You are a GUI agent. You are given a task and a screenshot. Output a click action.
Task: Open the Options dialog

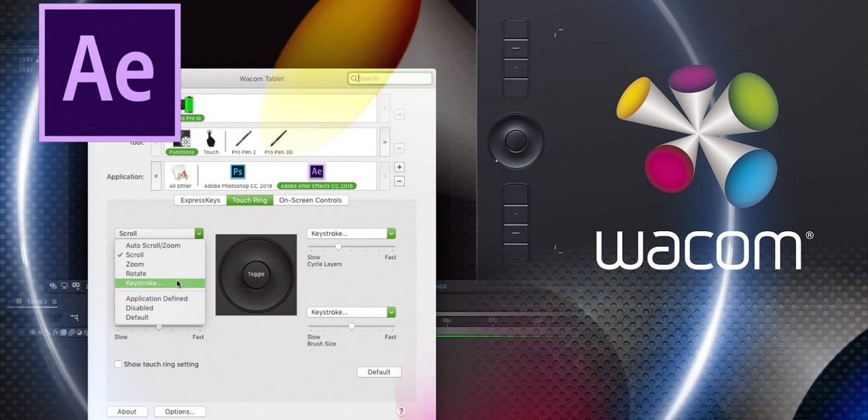pyautogui.click(x=179, y=411)
